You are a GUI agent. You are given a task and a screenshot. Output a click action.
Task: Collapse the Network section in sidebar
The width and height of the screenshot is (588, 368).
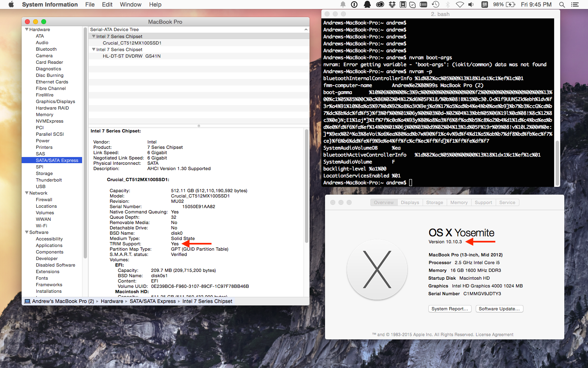coord(27,193)
